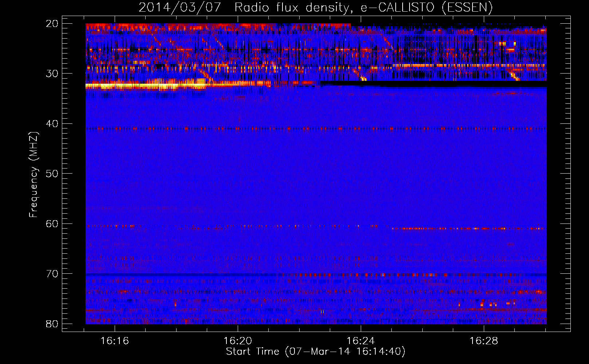Click the 20 MHz frequency tick label
Viewport: 589px width, 364px height.
click(x=52, y=24)
